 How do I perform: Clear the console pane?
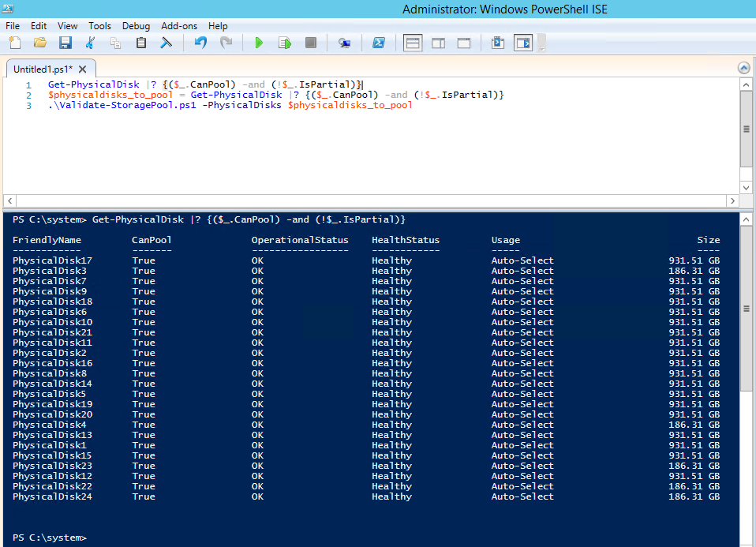click(x=166, y=43)
